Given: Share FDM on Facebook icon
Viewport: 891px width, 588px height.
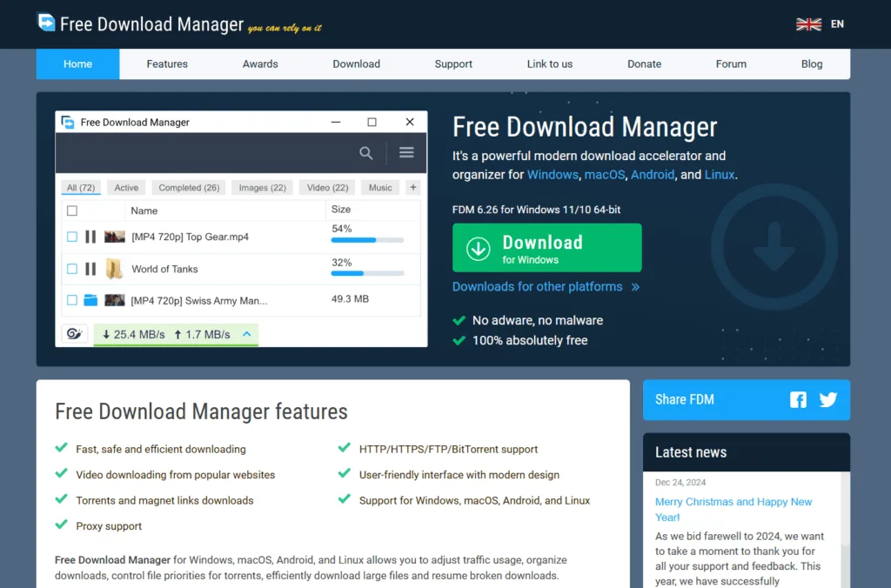Looking at the screenshot, I should pos(798,400).
